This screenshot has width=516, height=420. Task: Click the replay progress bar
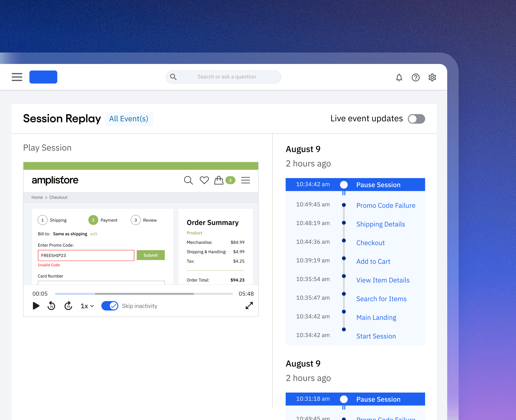tap(144, 294)
